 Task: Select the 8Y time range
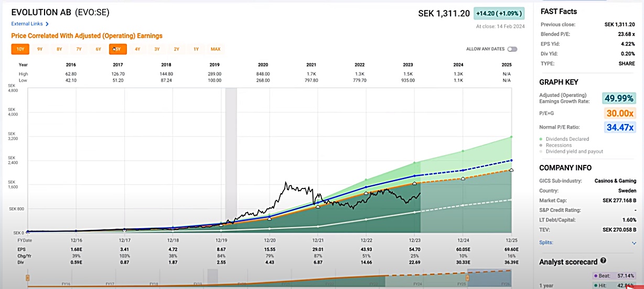tap(59, 49)
